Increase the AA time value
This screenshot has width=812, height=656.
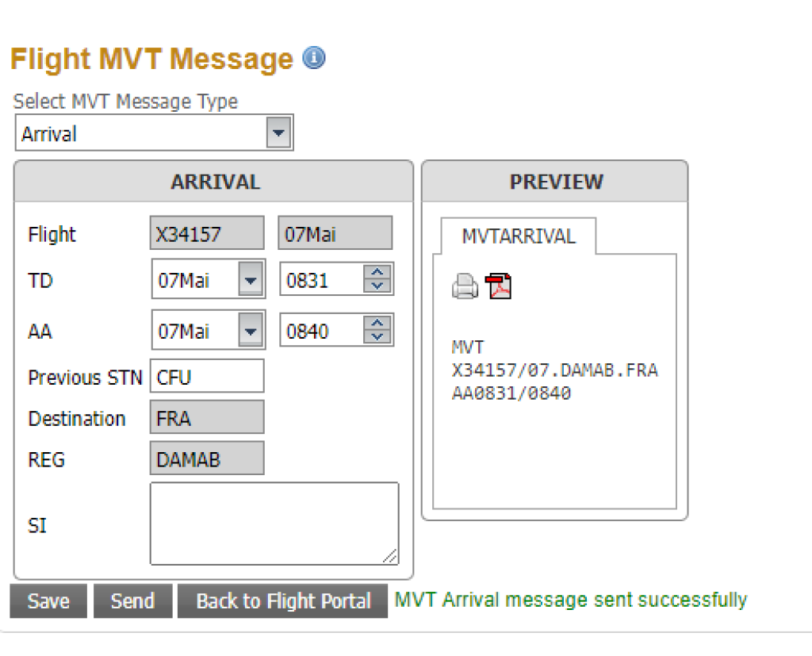click(377, 324)
